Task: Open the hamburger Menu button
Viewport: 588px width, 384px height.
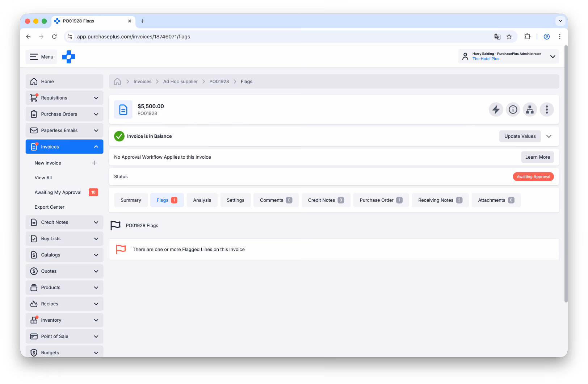Action: coord(41,57)
